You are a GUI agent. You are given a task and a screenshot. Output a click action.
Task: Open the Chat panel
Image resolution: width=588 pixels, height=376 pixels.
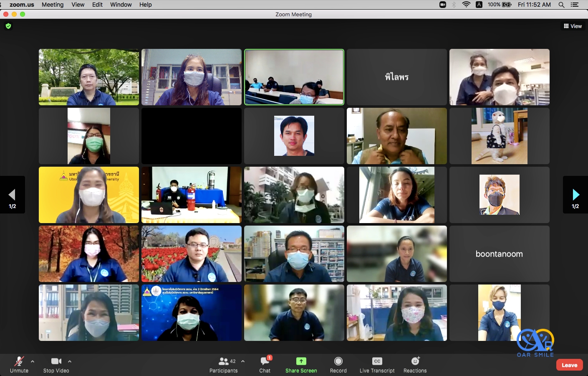(265, 364)
